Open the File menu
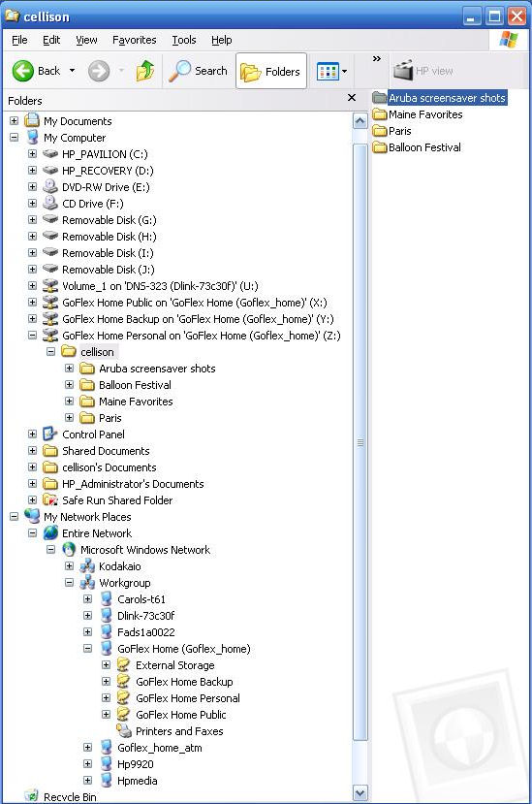The height and width of the screenshot is (804, 532). click(19, 40)
